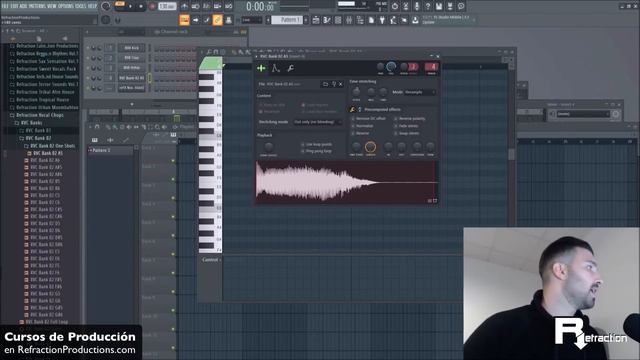Screen dimensions: 640x360
Task: Click the piano keys icon in the playlist picker panel
Action: click(95, 140)
